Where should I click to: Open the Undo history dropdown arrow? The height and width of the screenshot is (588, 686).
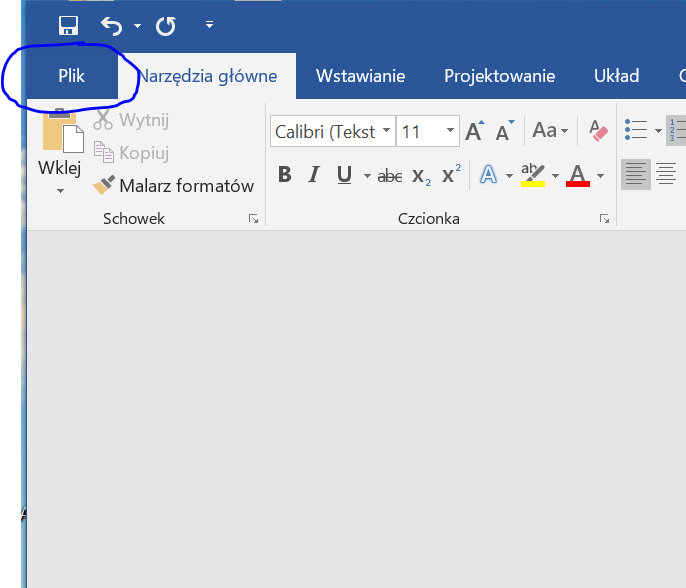(137, 26)
